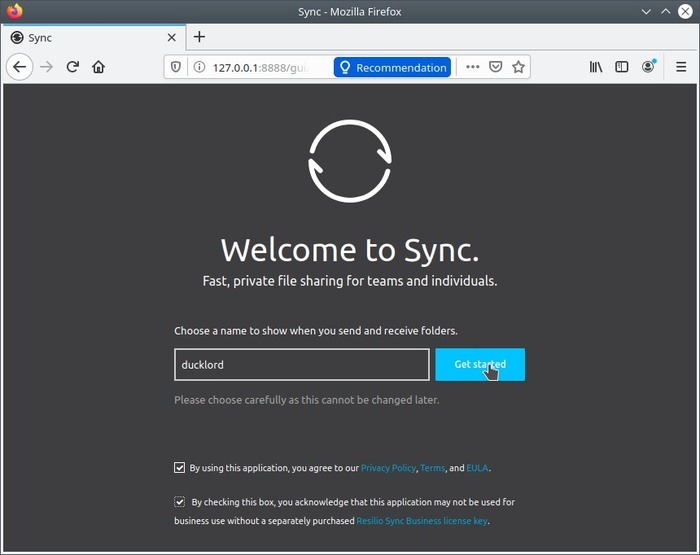This screenshot has width=700, height=555.
Task: Open the Firefox hamburger menu
Action: point(681,67)
